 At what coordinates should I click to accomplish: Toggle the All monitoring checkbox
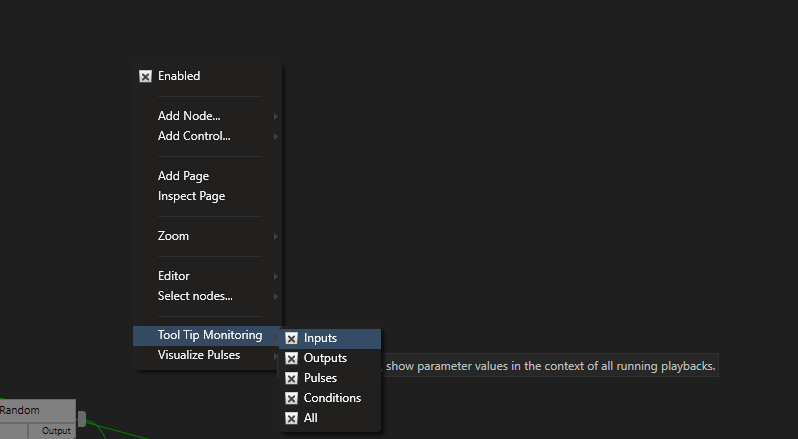pos(291,418)
